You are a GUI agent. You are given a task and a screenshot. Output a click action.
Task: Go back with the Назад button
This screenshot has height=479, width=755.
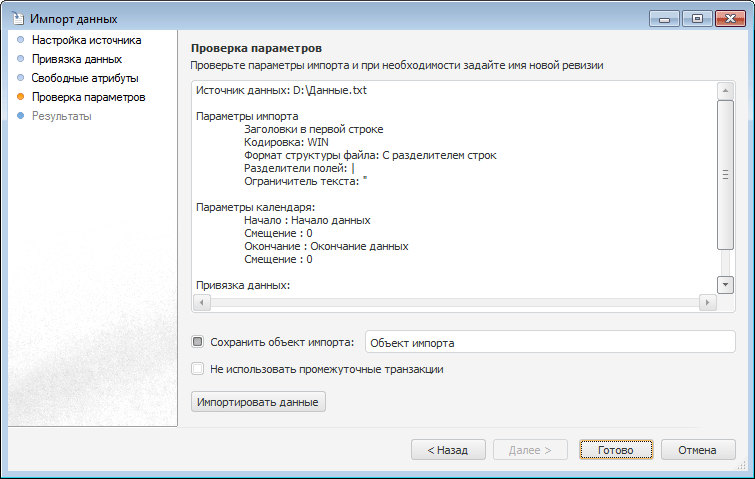(447, 450)
